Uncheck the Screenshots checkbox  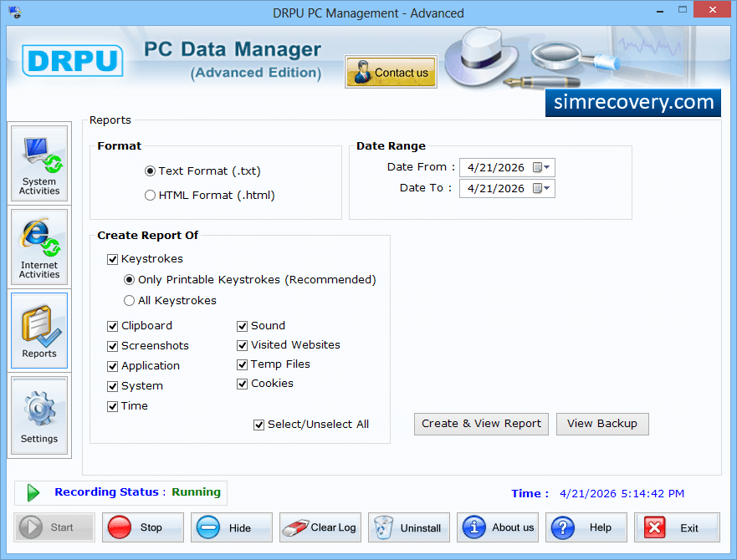pyautogui.click(x=112, y=346)
